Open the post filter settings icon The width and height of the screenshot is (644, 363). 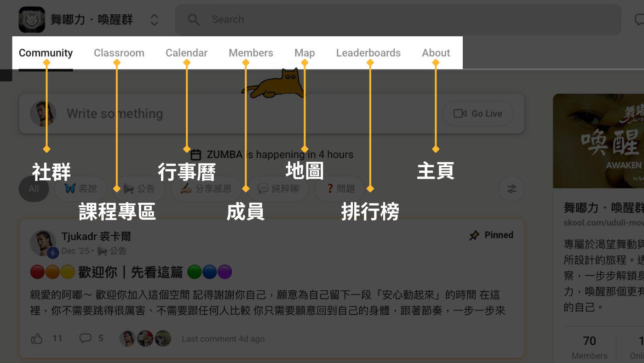[512, 189]
